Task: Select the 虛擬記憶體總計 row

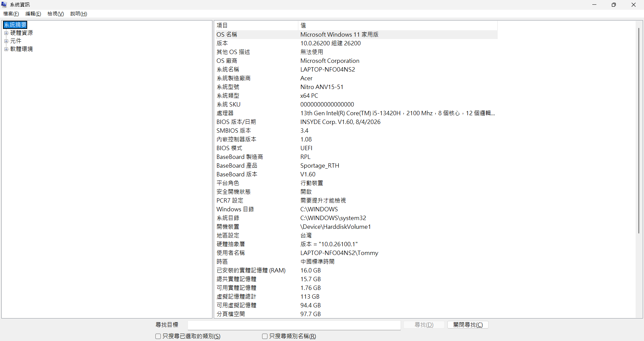Action: click(x=356, y=297)
